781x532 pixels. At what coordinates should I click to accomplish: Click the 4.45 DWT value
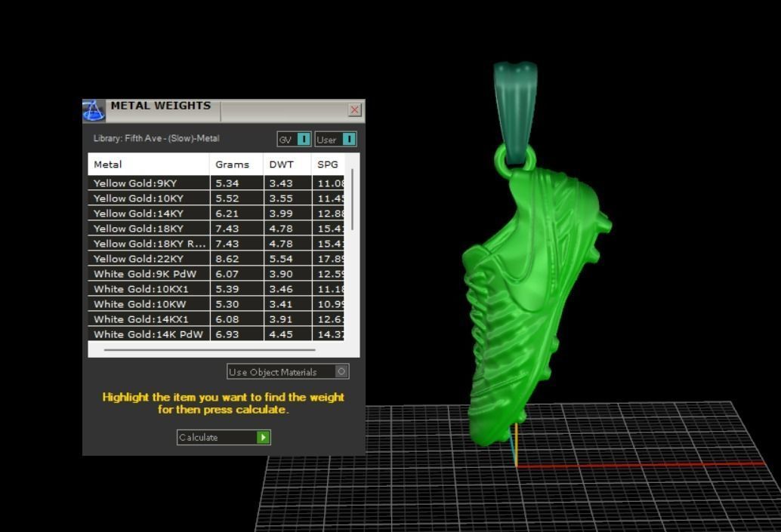click(x=281, y=334)
